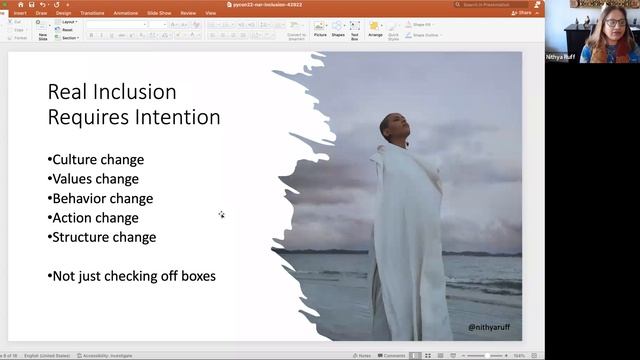640x360 pixels.
Task: Toggle the Notes pane
Action: (x=362, y=356)
